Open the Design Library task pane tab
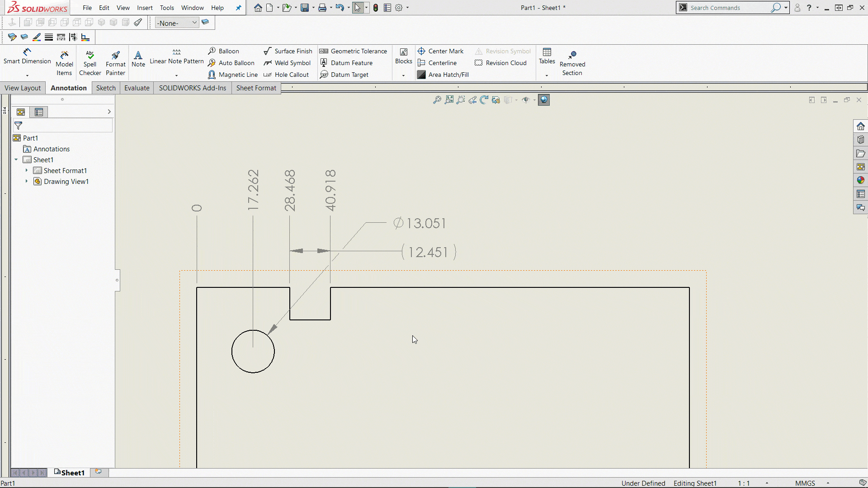 [x=860, y=140]
